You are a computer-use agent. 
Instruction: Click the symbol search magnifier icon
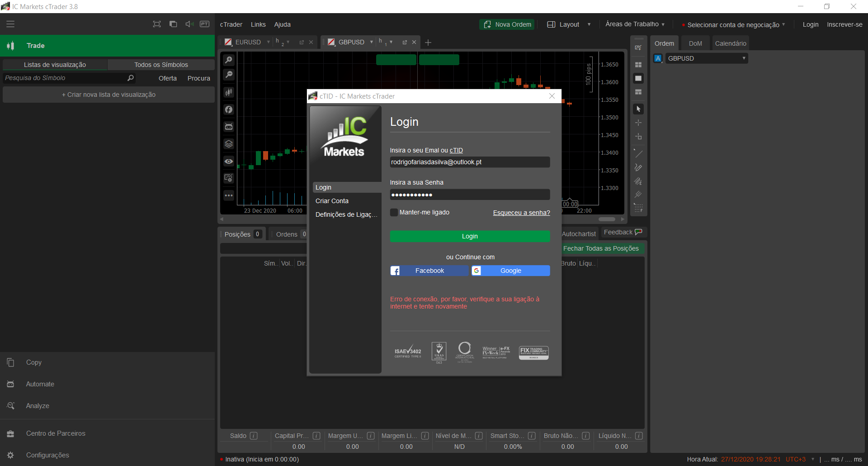(x=131, y=78)
